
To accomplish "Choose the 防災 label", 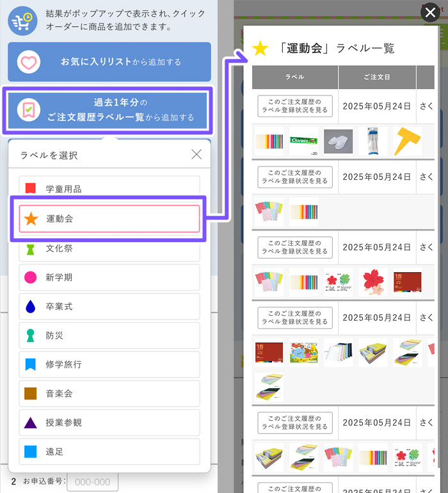I will (x=109, y=335).
